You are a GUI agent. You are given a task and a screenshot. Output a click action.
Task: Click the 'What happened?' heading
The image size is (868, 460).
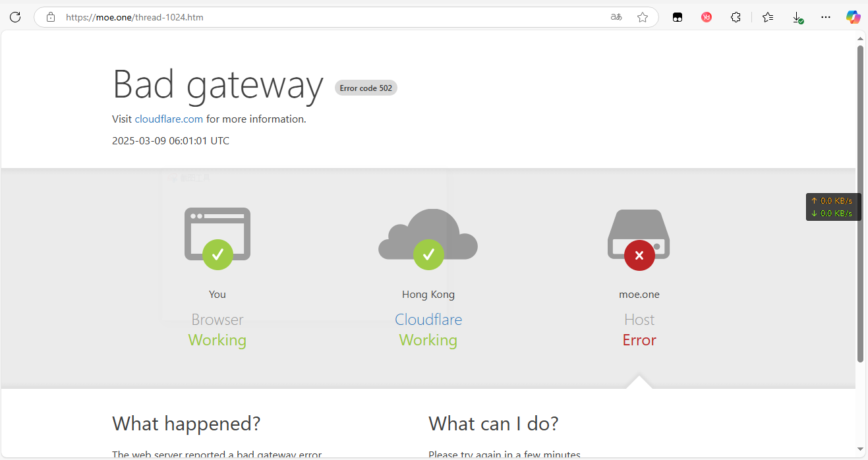tap(187, 423)
